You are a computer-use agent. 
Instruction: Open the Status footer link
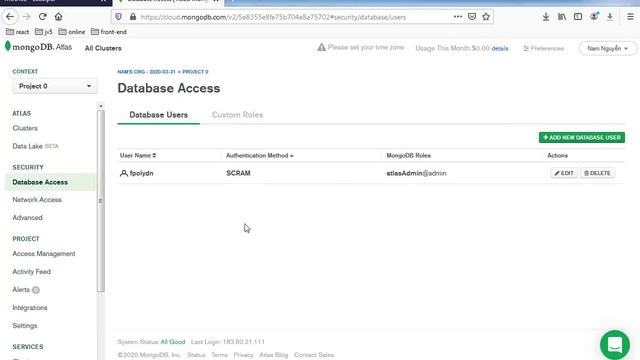[x=196, y=355]
